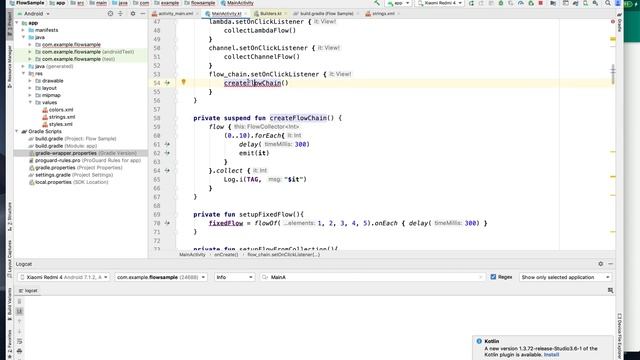Open Project panel settings gear
The height and width of the screenshot is (360, 640).
tap(133, 13)
